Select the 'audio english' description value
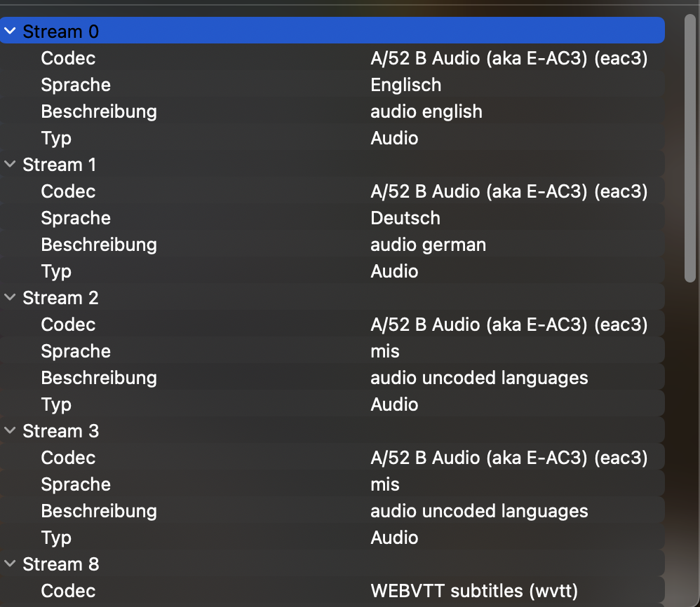 click(426, 111)
